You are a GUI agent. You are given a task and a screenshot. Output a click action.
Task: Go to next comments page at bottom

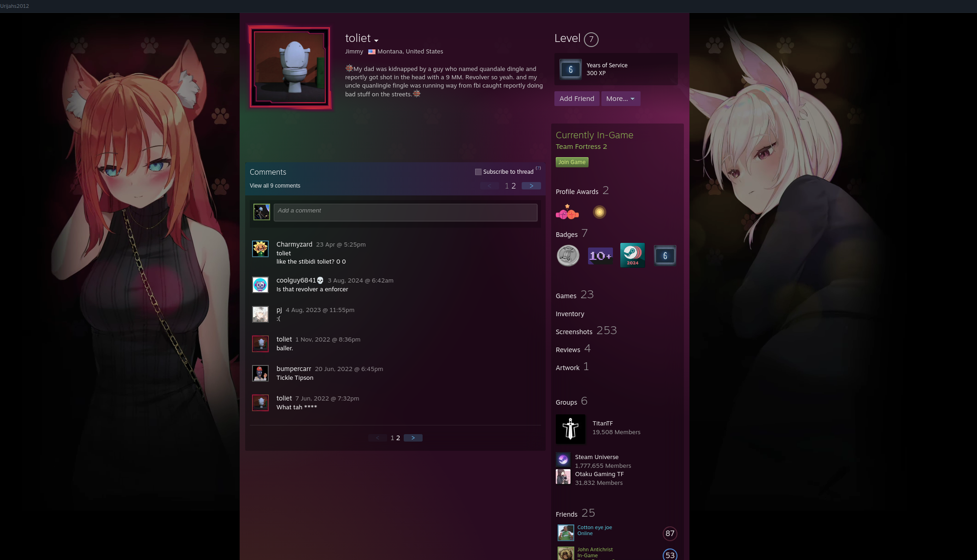pos(413,438)
